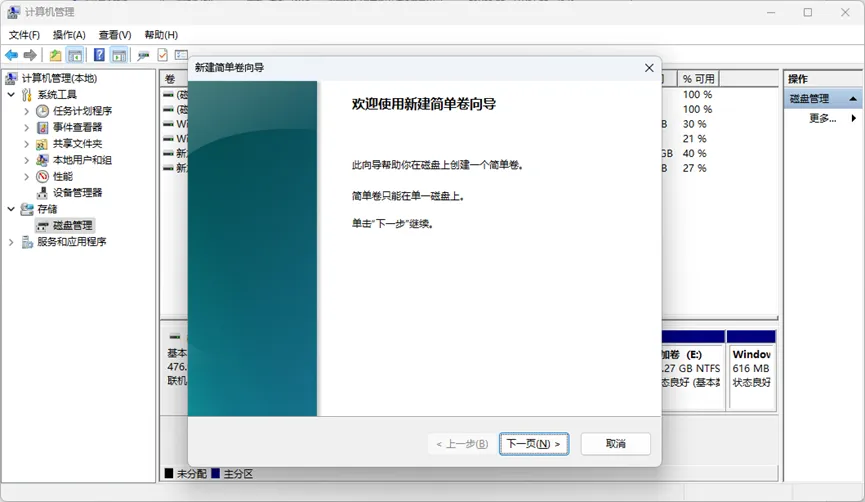Open the 查看(V) menu
This screenshot has height=502, width=865.
[114, 35]
